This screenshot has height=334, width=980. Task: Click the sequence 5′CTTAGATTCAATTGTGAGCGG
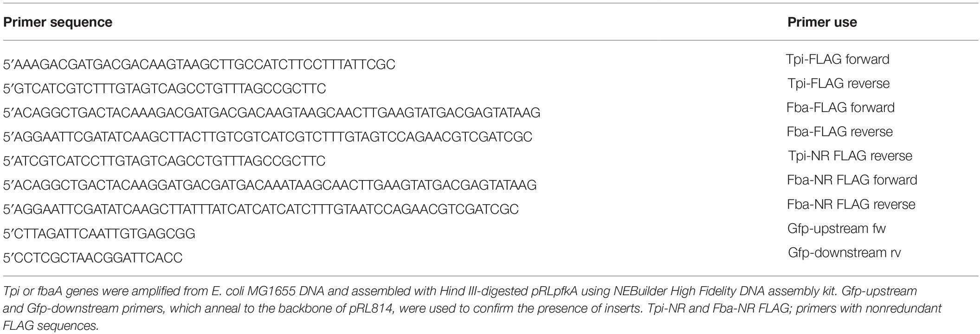[x=99, y=233]
